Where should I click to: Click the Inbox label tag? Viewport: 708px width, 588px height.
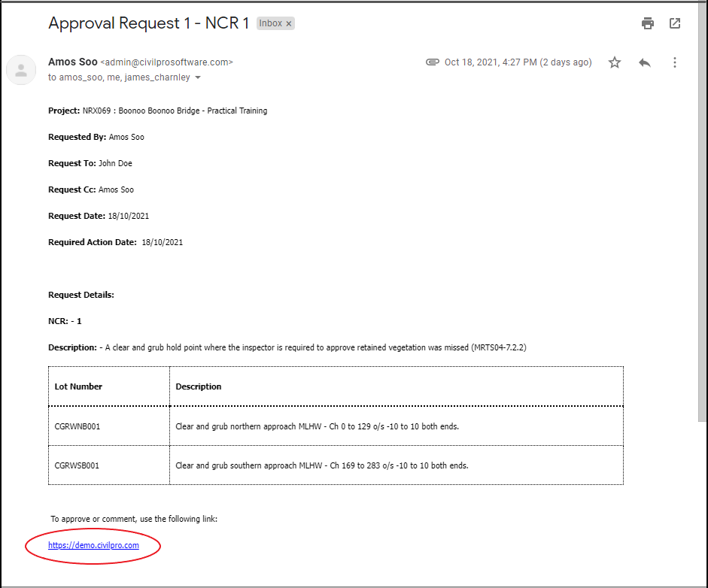pyautogui.click(x=270, y=23)
